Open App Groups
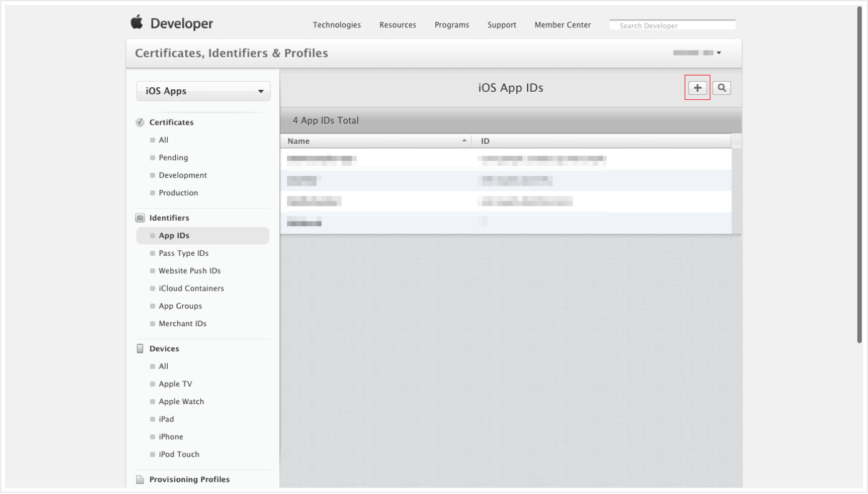Viewport: 868px width, 494px height. point(180,306)
